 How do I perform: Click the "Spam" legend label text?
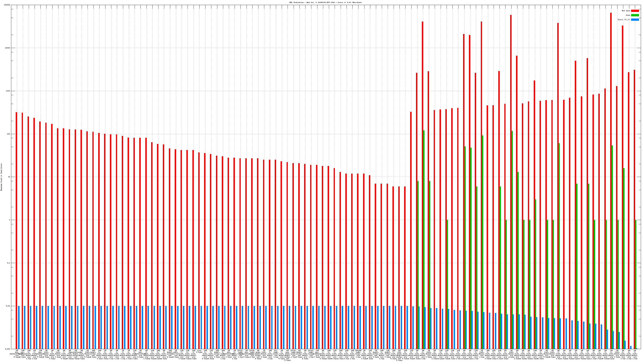tap(628, 15)
